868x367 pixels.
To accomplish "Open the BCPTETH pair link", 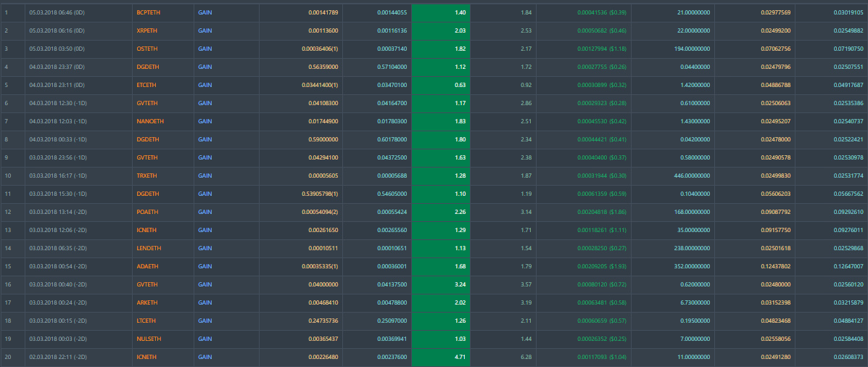I will (148, 13).
